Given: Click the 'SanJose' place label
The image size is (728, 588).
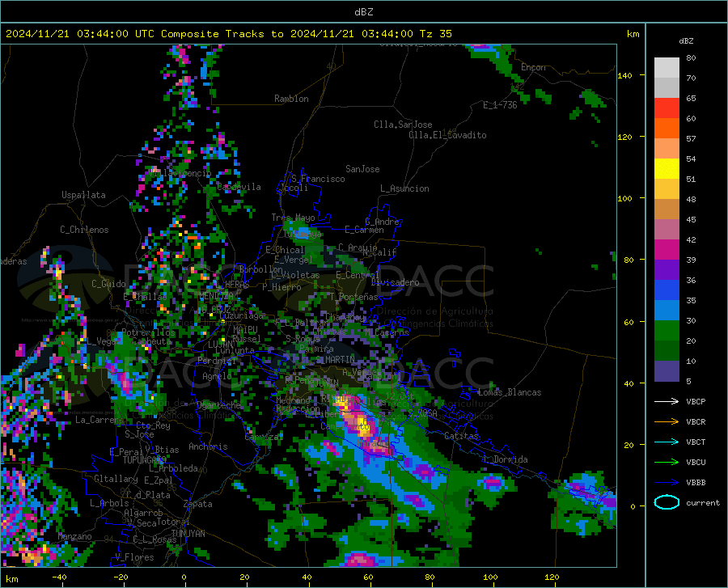Looking at the screenshot, I should (362, 169).
